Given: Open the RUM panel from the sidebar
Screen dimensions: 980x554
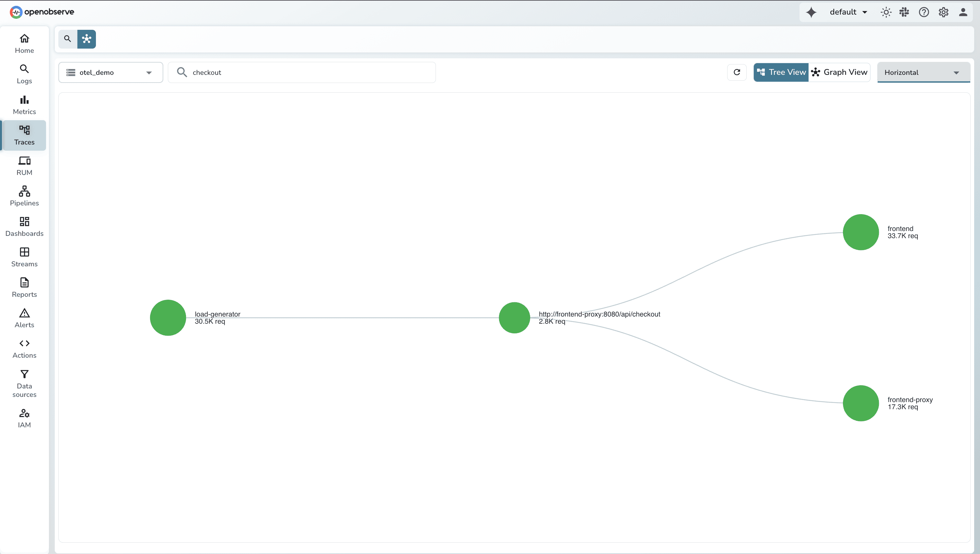Looking at the screenshot, I should tap(24, 165).
